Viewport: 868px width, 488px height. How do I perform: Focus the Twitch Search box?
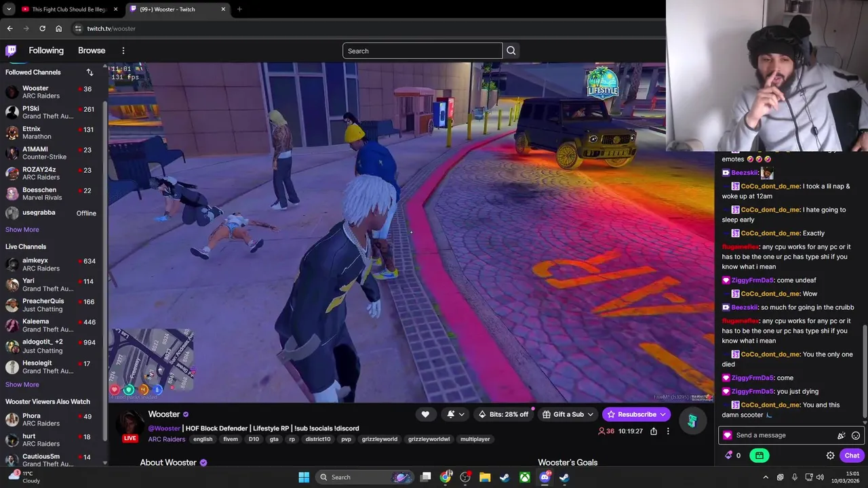tap(422, 51)
